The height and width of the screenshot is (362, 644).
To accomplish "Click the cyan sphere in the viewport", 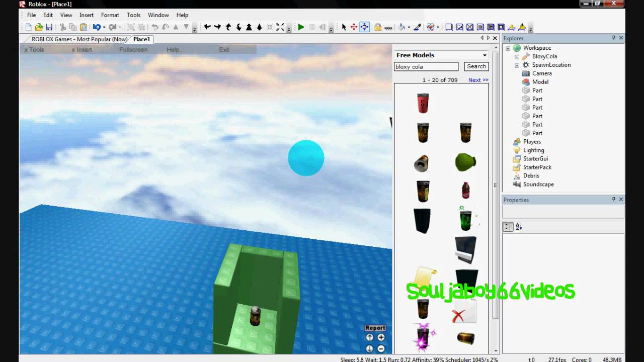I will point(306,158).
